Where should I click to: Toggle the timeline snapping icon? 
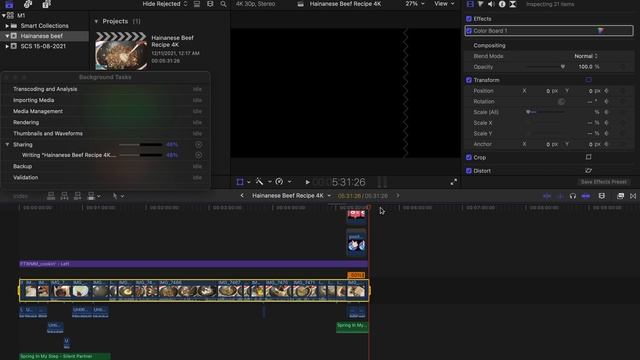click(x=586, y=196)
